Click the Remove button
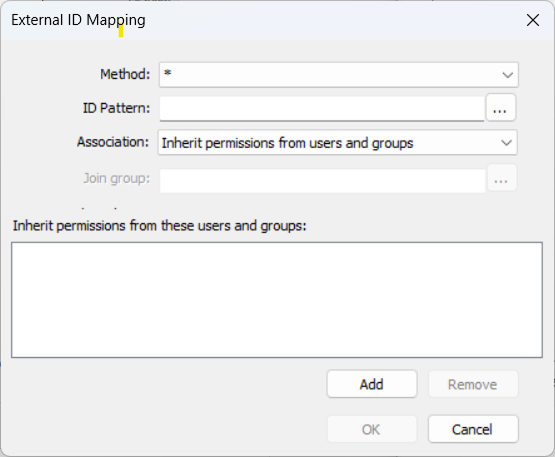The height and width of the screenshot is (457, 555). pos(473,384)
